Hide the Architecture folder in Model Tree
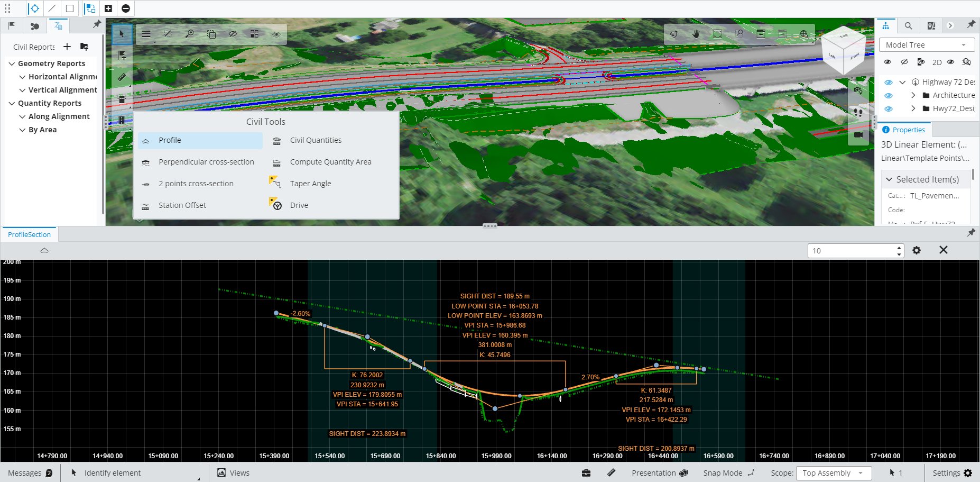 (x=889, y=95)
